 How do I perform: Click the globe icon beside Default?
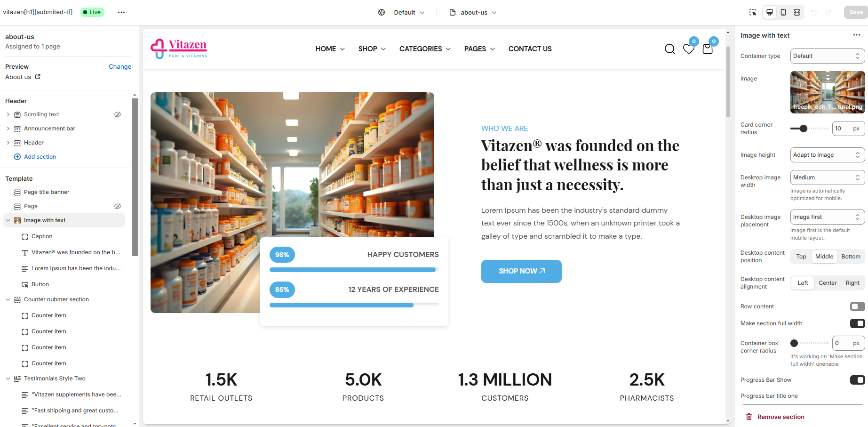(382, 12)
